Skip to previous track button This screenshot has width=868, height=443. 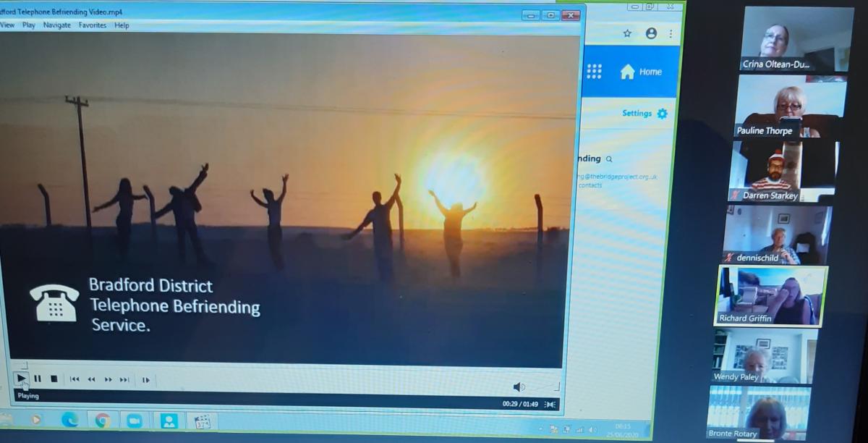(x=75, y=379)
